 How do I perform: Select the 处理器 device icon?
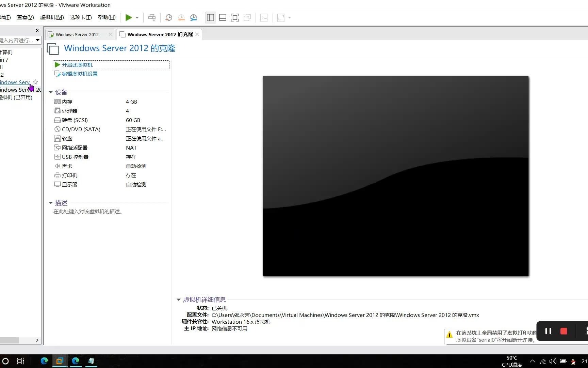[58, 111]
